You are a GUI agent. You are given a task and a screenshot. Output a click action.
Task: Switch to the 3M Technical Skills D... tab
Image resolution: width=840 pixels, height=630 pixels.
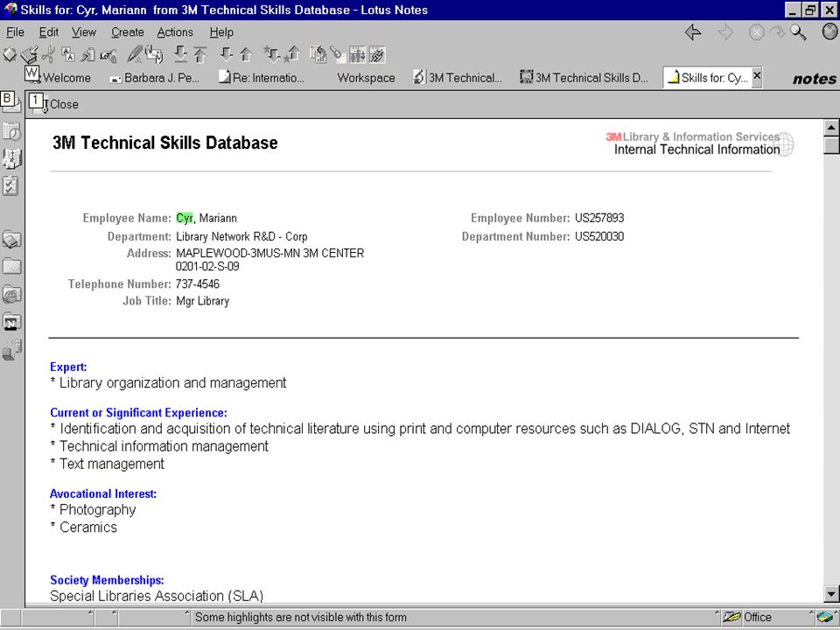[x=584, y=78]
